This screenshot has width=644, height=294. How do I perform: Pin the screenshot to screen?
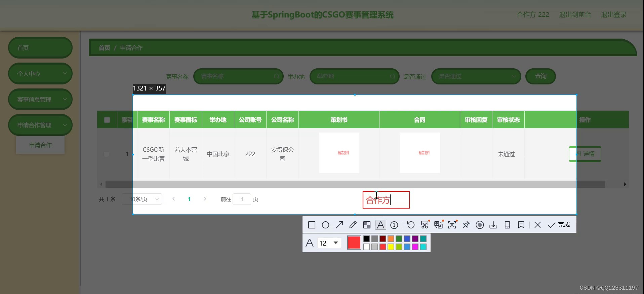466,225
